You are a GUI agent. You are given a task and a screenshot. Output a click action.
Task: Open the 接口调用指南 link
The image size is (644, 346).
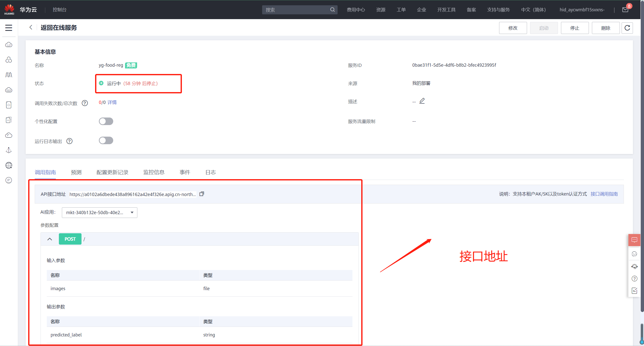click(604, 194)
